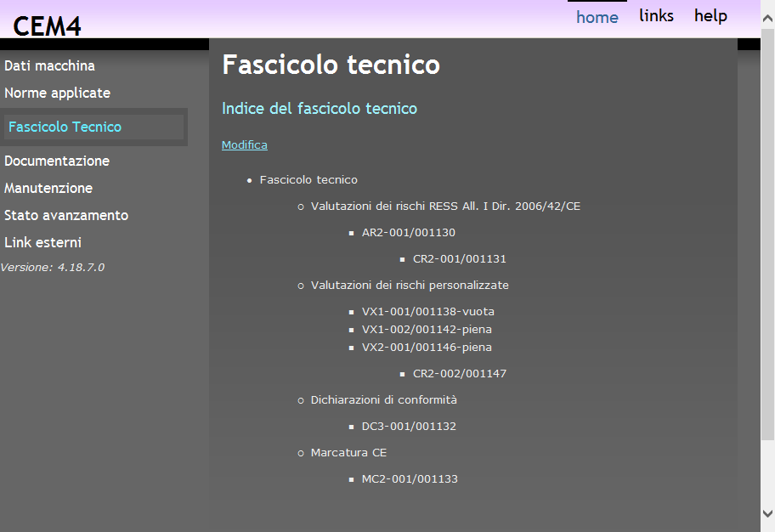Open the Documentazione section

[57, 161]
